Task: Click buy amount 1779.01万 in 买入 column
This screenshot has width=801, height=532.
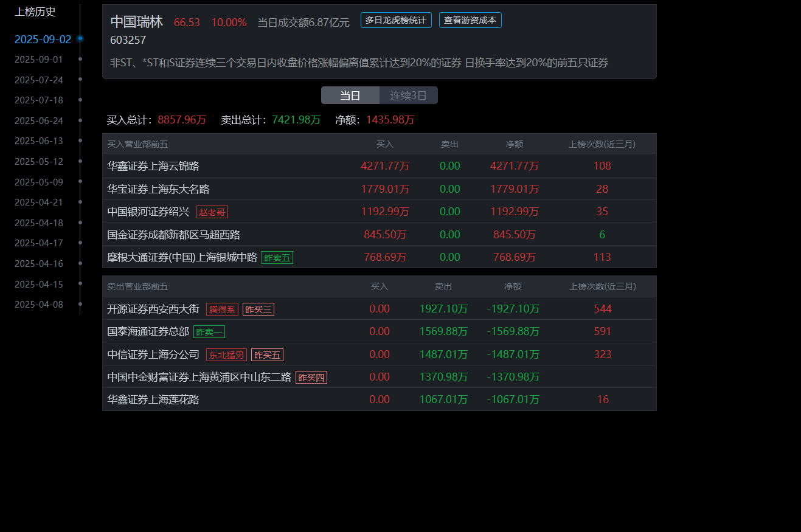Action: 385,189
